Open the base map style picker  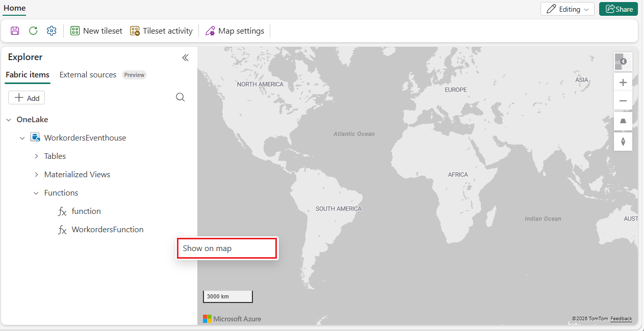[623, 61]
